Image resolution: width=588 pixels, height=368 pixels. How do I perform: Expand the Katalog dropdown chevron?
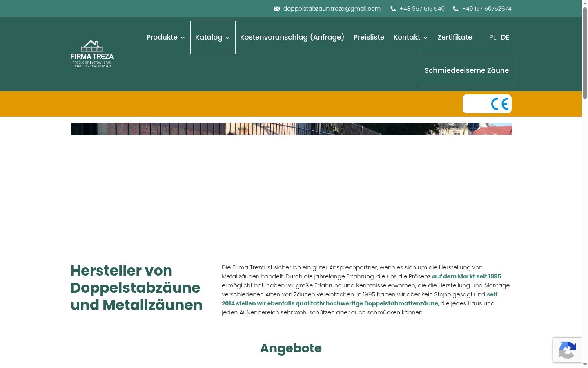click(x=227, y=38)
